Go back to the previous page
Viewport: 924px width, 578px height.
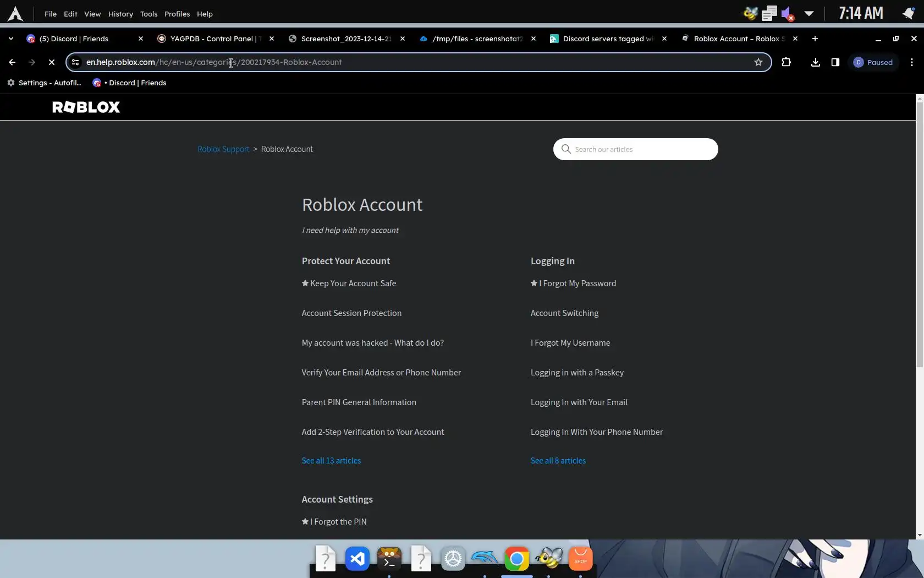(x=12, y=62)
